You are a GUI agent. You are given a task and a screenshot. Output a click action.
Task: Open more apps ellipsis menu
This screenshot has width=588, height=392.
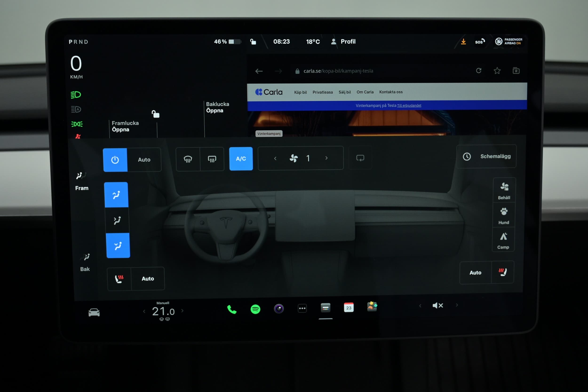pos(302,308)
